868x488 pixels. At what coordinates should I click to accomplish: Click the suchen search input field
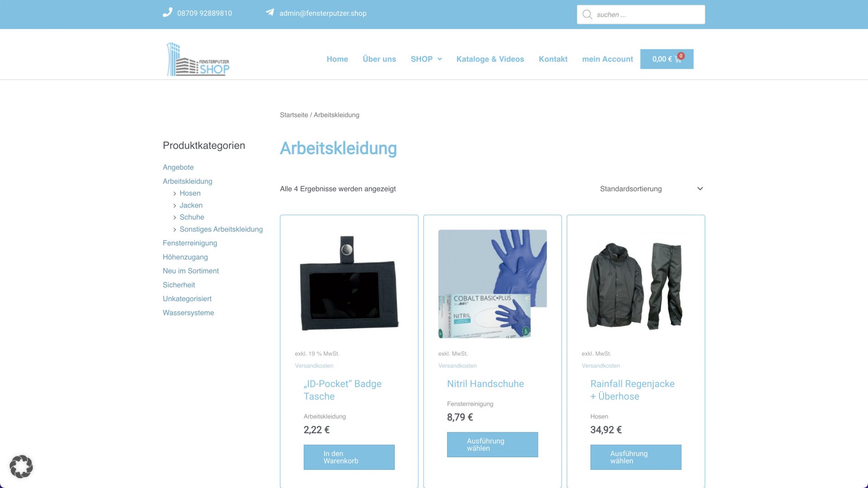coord(641,14)
